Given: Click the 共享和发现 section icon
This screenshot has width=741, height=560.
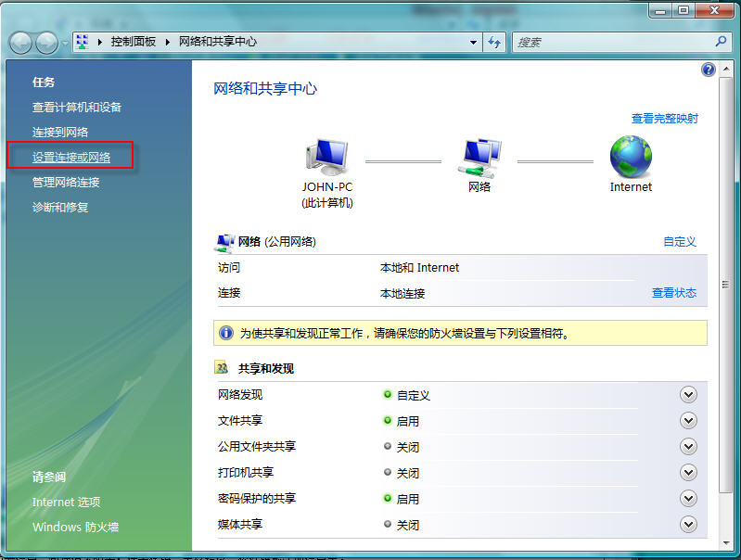Looking at the screenshot, I should [x=221, y=368].
